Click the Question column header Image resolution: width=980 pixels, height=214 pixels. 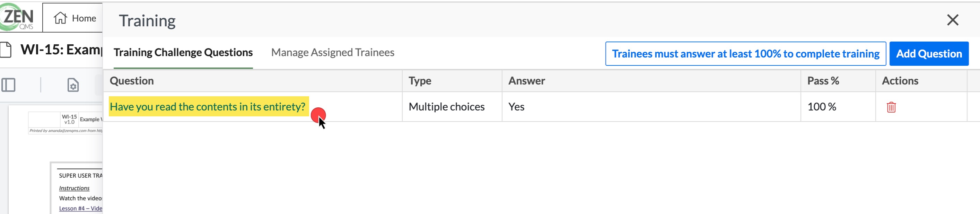click(x=132, y=81)
